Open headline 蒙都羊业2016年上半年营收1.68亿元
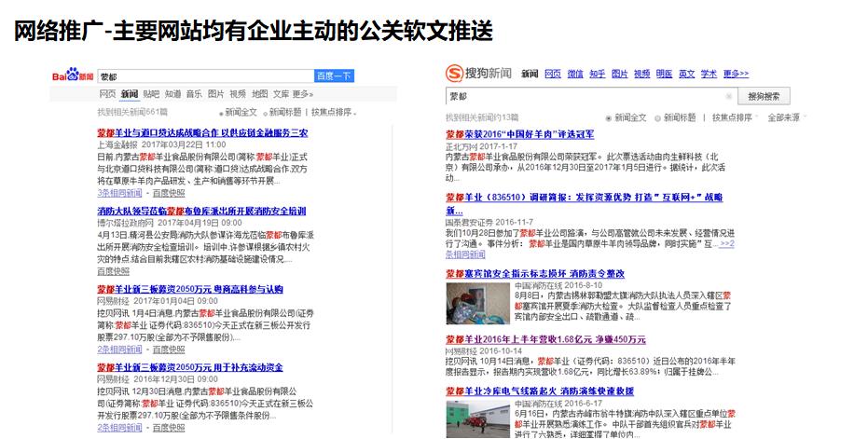 coord(545,339)
